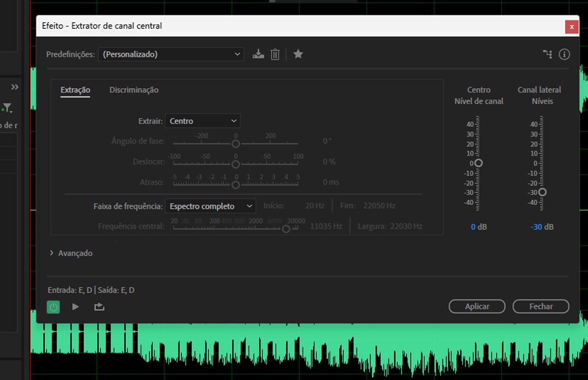
Task: Play preview of the effect
Action: pos(76,307)
